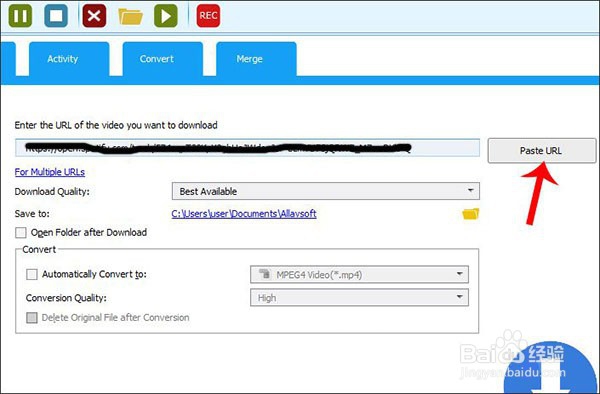This screenshot has height=394, width=600.
Task: Focus the video URL input field
Action: click(247, 148)
